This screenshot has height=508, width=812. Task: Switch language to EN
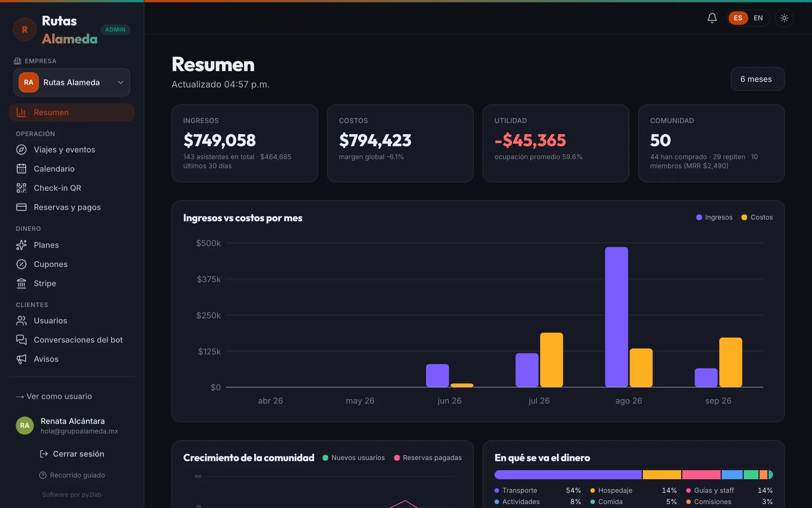[758, 18]
